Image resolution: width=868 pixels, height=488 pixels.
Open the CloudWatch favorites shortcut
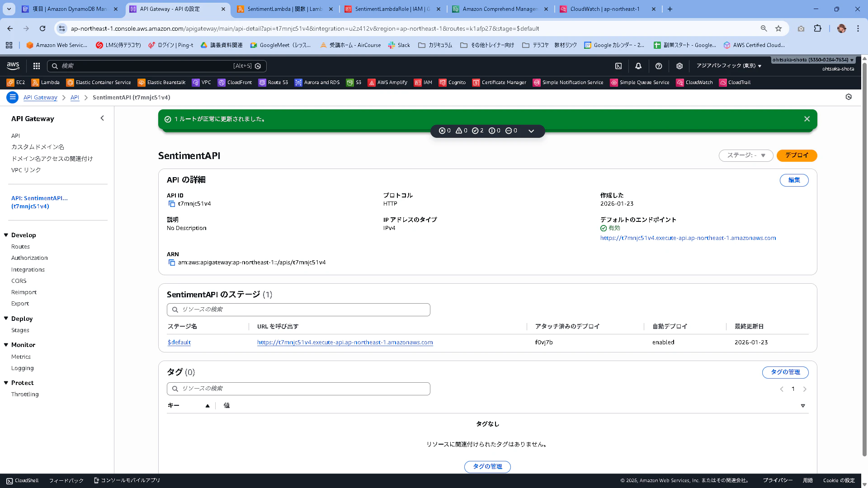(694, 83)
